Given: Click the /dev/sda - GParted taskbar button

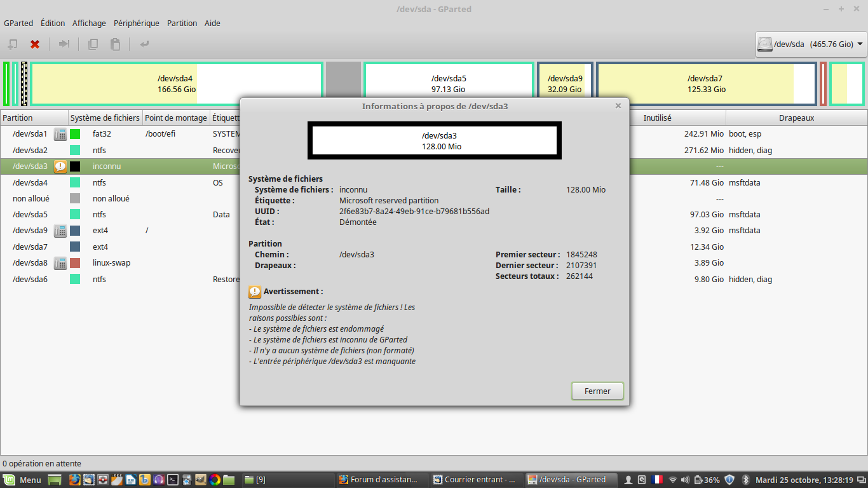Looking at the screenshot, I should (x=571, y=480).
